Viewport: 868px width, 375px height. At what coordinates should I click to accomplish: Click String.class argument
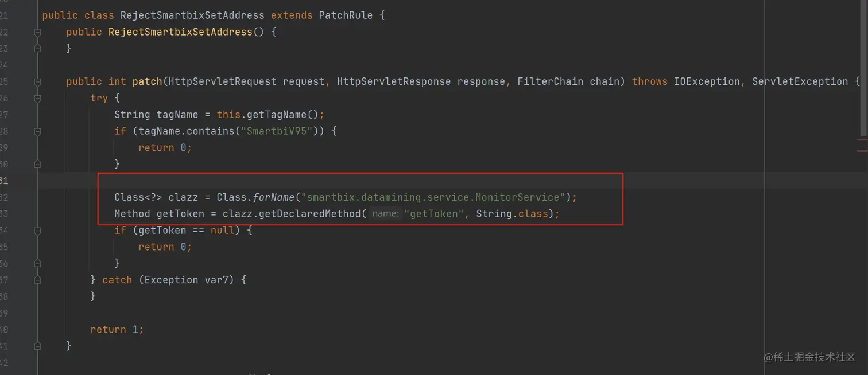tap(512, 214)
